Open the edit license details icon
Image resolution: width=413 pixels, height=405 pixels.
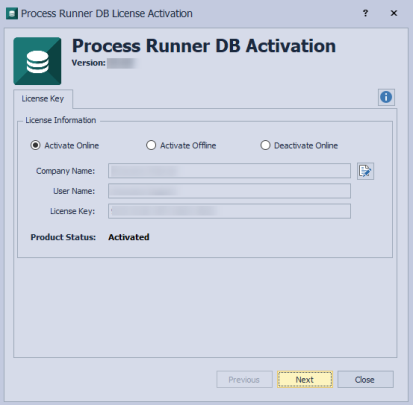(x=365, y=171)
